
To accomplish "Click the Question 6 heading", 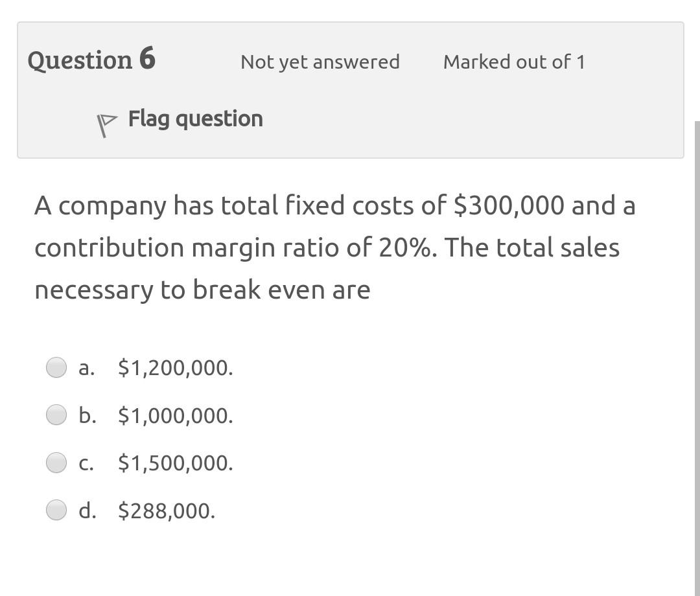I will pos(93,60).
